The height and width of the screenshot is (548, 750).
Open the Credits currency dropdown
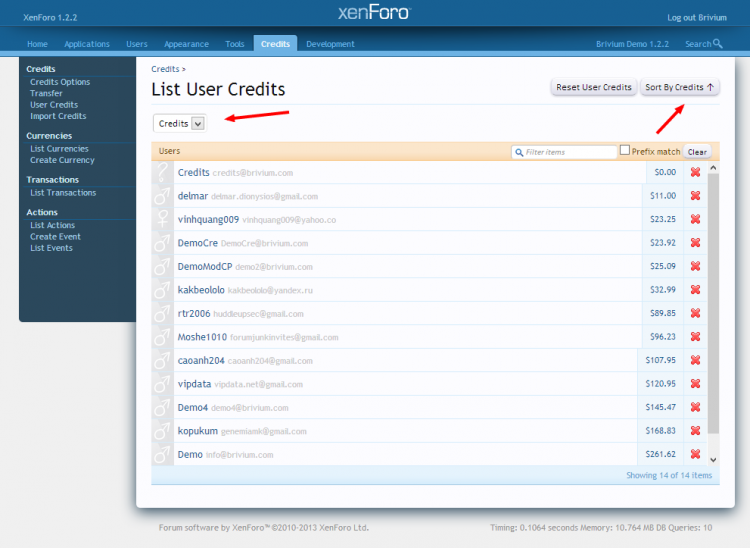pos(179,123)
